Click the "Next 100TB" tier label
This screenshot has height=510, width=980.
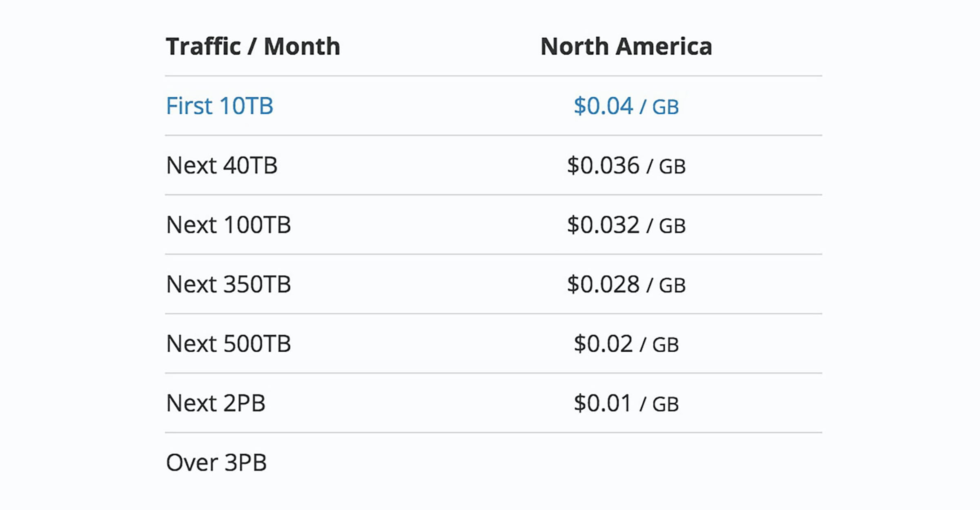(x=228, y=225)
